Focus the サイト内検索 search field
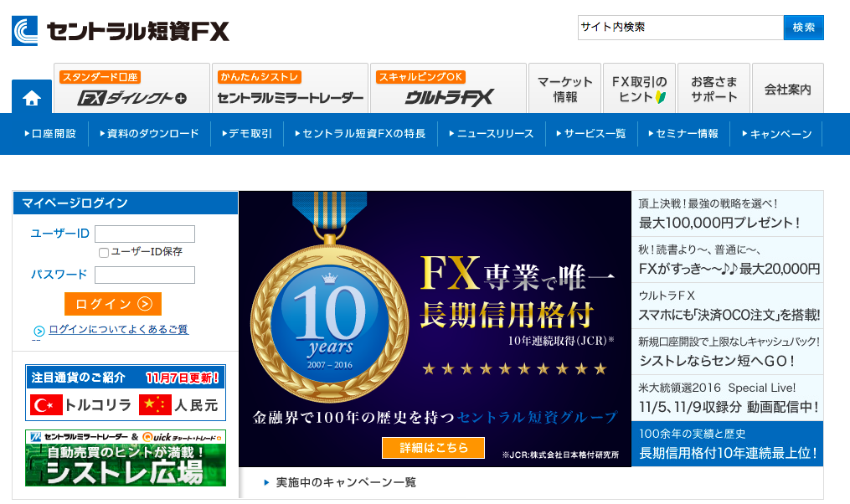The width and height of the screenshot is (850, 504). point(681,28)
